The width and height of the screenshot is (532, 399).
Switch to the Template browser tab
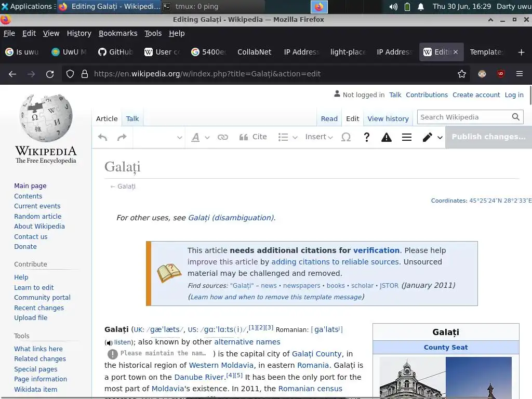tap(486, 52)
